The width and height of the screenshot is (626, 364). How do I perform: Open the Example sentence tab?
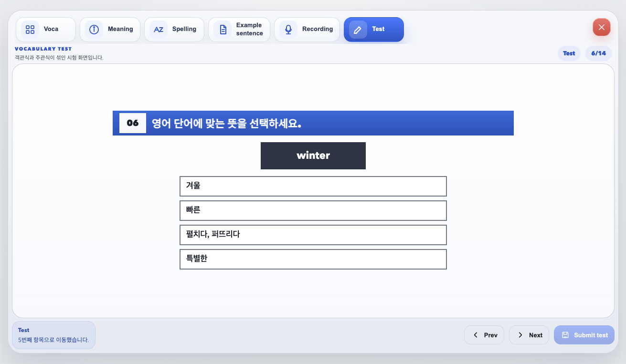[239, 30]
